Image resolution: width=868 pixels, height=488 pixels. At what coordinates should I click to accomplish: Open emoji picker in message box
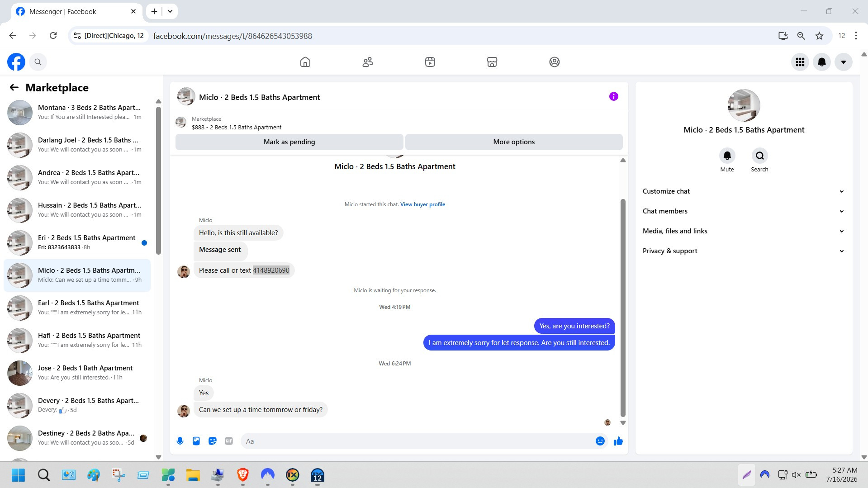coord(600,441)
